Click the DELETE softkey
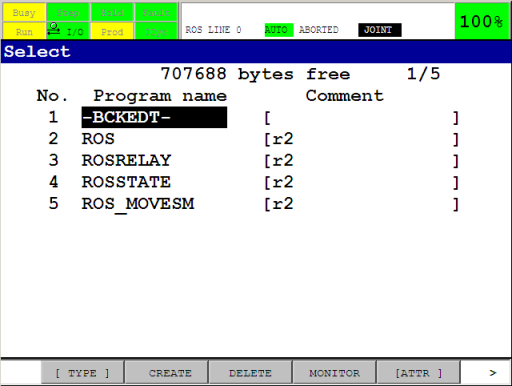512x386 pixels. [251, 373]
